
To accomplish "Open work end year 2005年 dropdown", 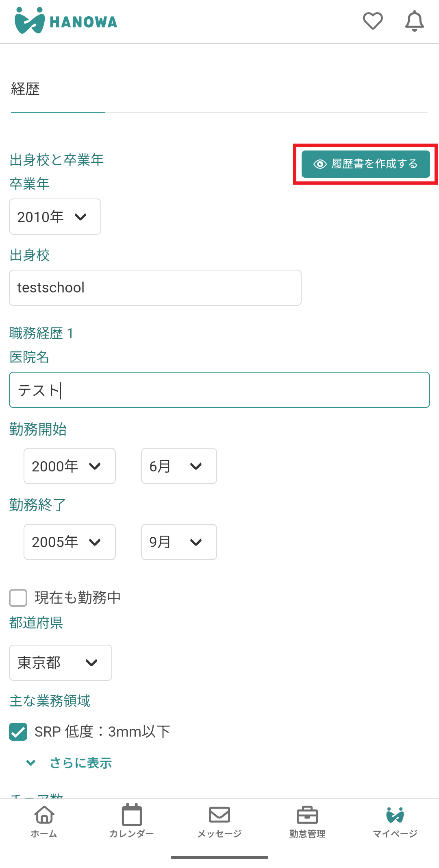I will coord(70,542).
